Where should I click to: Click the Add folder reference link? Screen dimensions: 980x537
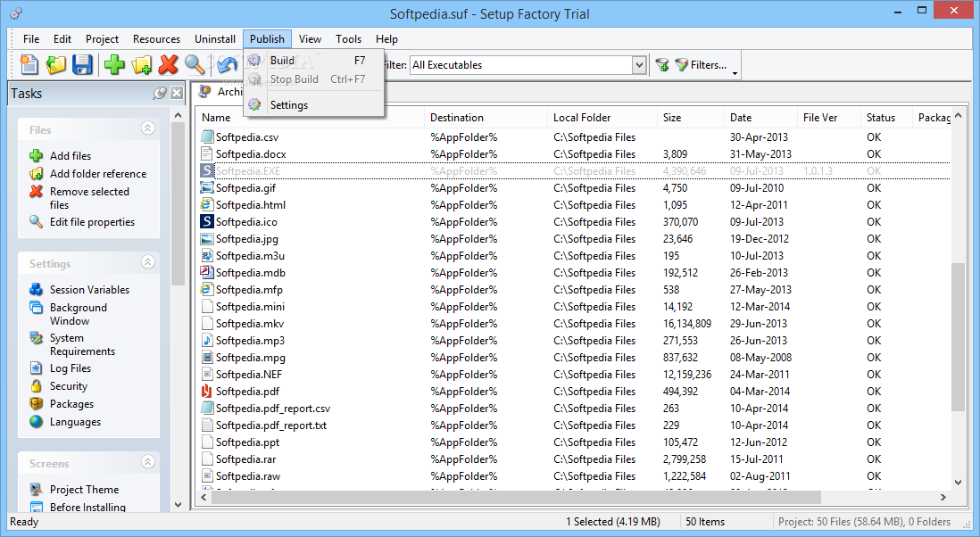click(x=98, y=174)
